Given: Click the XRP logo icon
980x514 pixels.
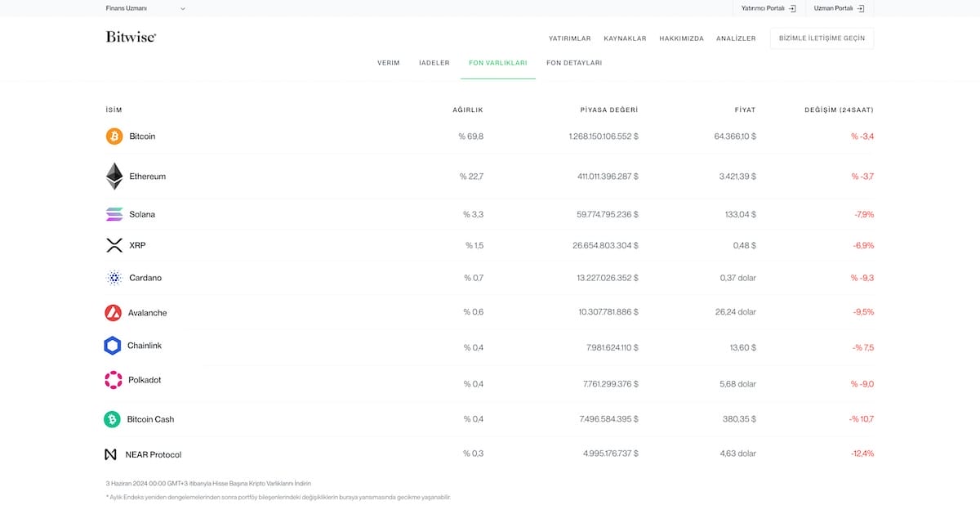Looking at the screenshot, I should (x=114, y=244).
